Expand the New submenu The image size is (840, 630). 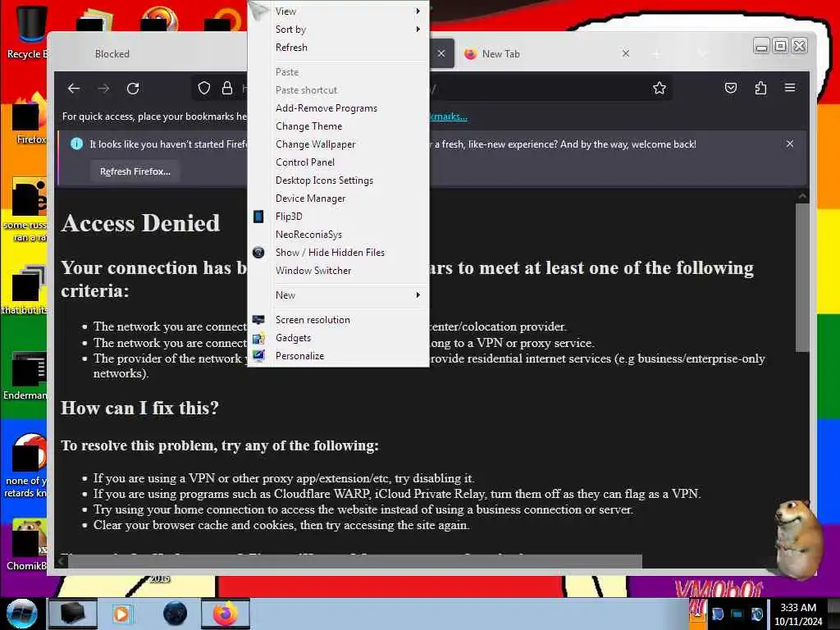339,295
